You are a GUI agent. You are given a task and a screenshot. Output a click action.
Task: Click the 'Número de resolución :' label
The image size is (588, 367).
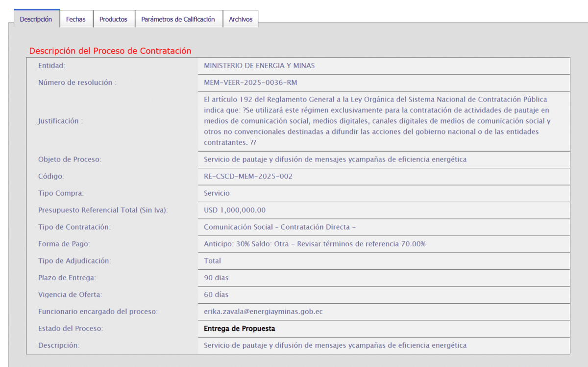tap(77, 82)
